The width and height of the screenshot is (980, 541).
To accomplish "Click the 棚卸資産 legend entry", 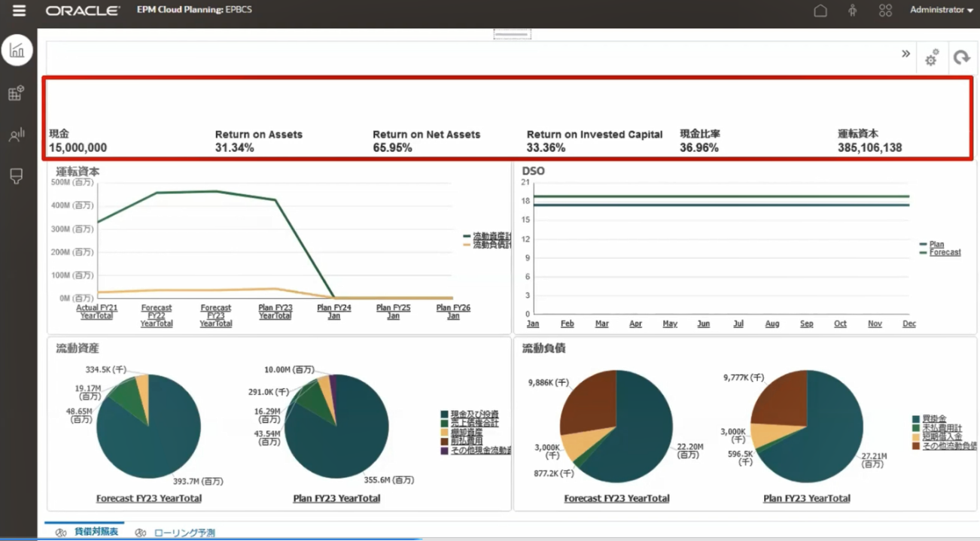I will click(467, 433).
